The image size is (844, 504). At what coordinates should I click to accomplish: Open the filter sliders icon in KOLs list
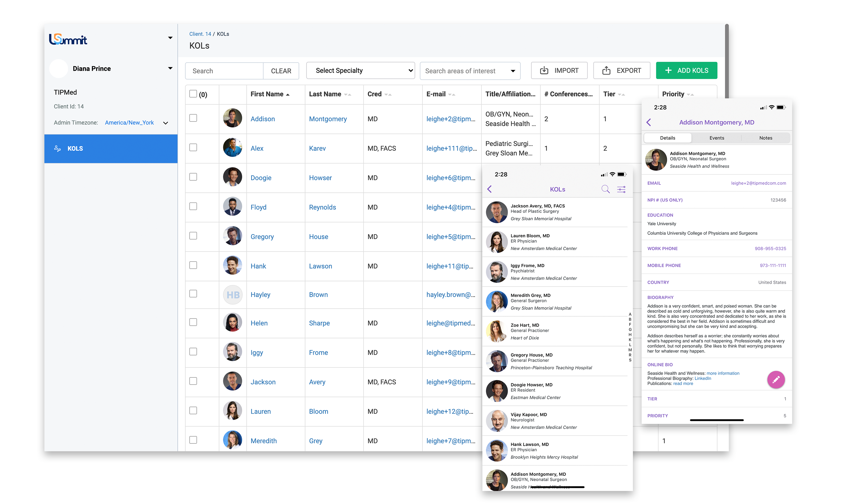[621, 189]
